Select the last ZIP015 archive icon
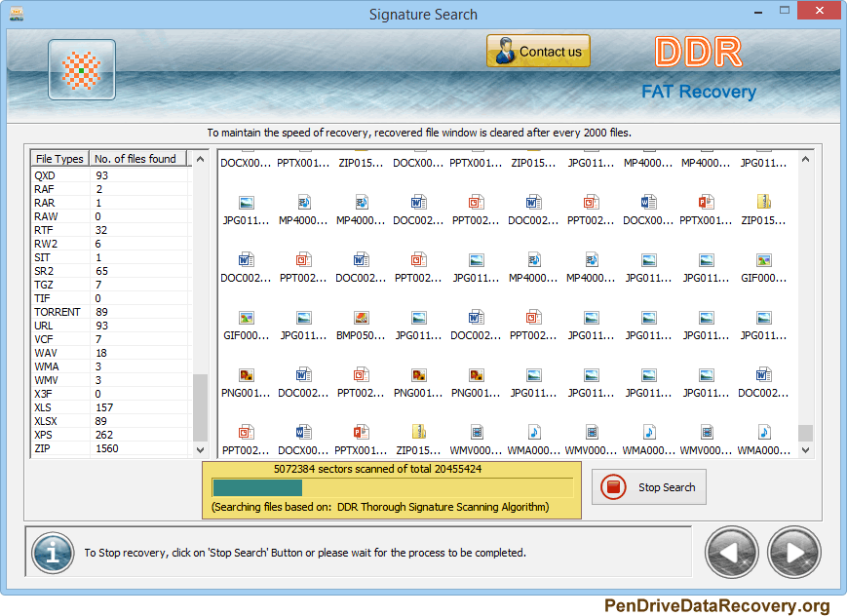 [419, 432]
